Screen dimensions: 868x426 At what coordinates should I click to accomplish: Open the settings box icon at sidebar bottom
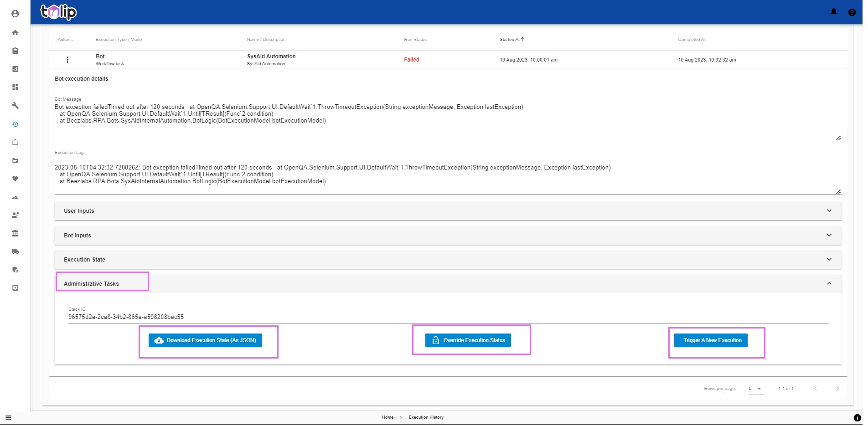(x=15, y=287)
